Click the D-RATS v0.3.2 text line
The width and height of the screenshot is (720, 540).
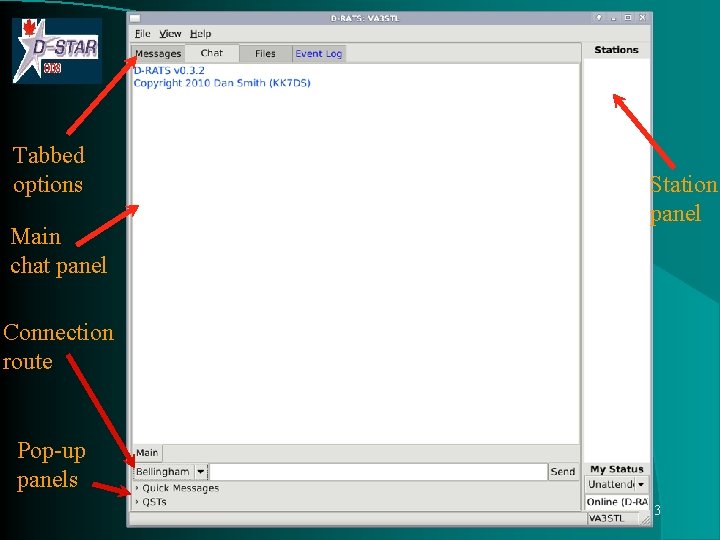coord(169,70)
